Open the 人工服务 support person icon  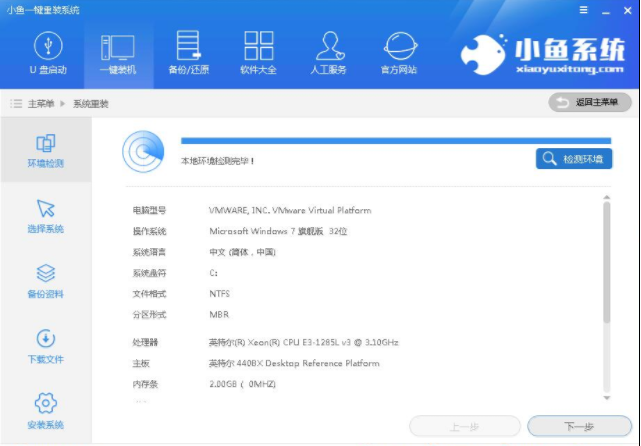[x=329, y=46]
